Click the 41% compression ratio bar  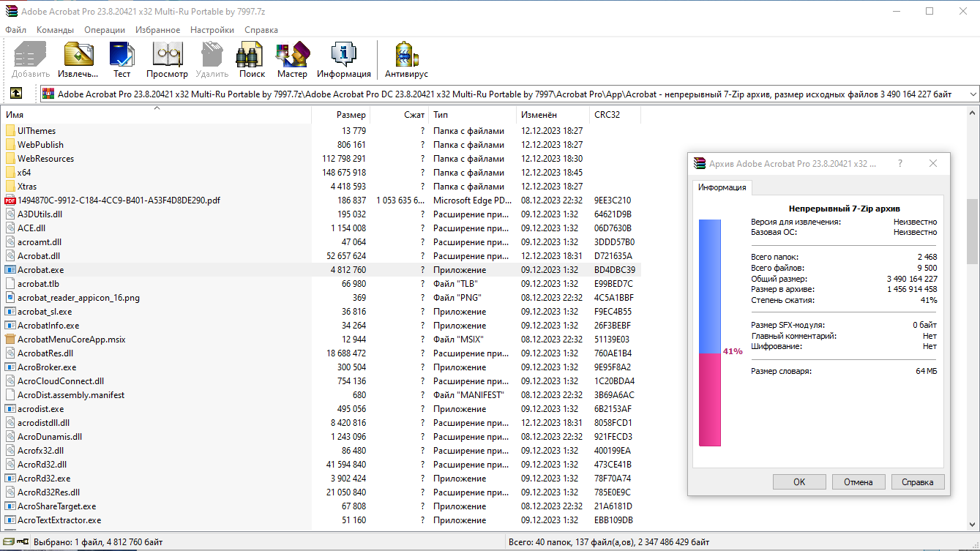tap(710, 333)
